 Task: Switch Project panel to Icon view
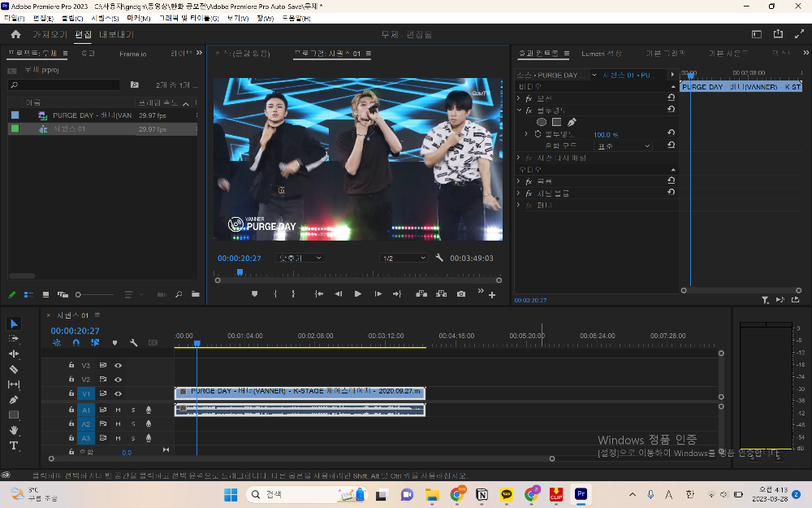[45, 294]
